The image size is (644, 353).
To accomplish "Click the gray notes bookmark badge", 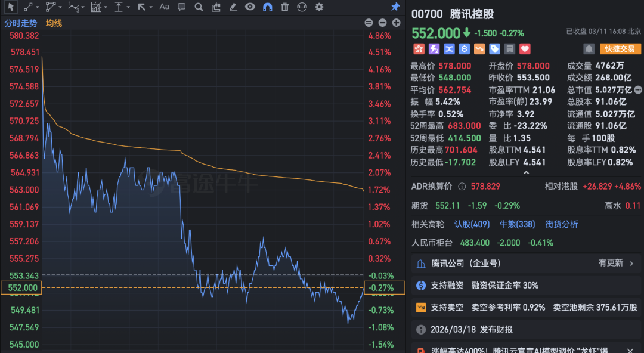I will pos(510,49).
